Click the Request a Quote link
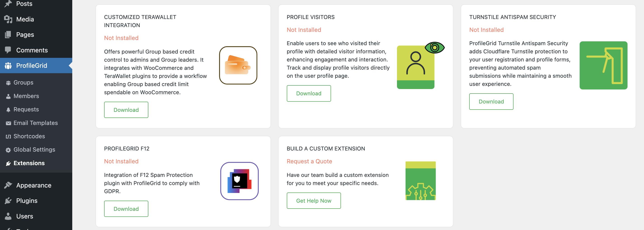Viewport: 644px width, 230px height. coord(309,161)
